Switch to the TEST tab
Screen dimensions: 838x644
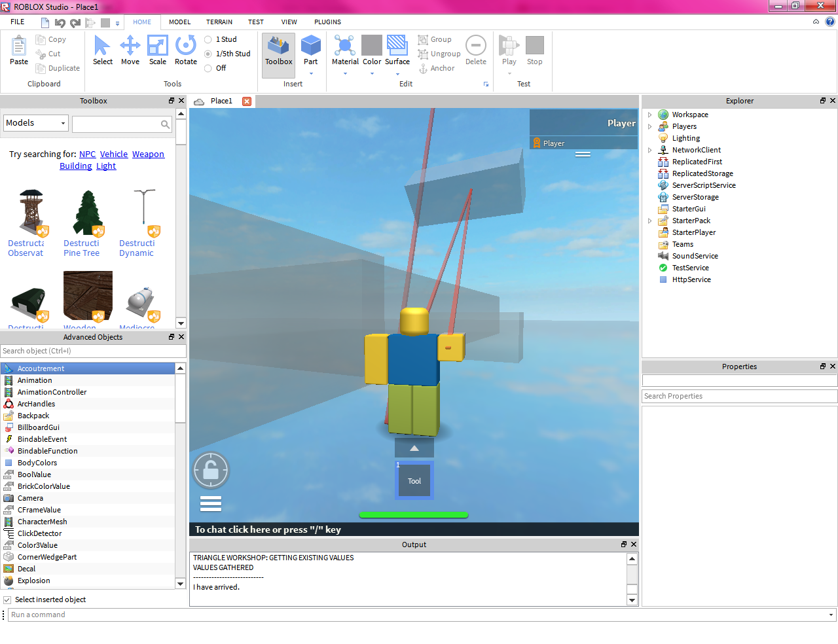click(256, 22)
